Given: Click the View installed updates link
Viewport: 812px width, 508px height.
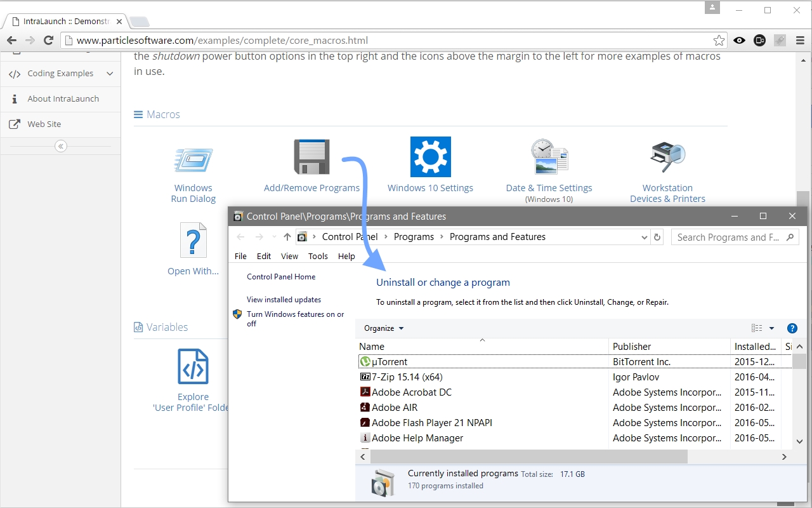Looking at the screenshot, I should coord(284,300).
